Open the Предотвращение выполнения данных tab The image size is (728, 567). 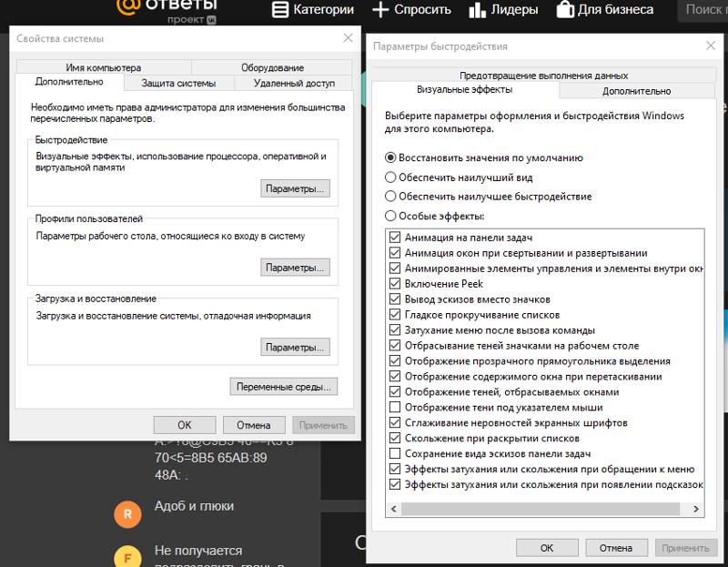pos(543,76)
